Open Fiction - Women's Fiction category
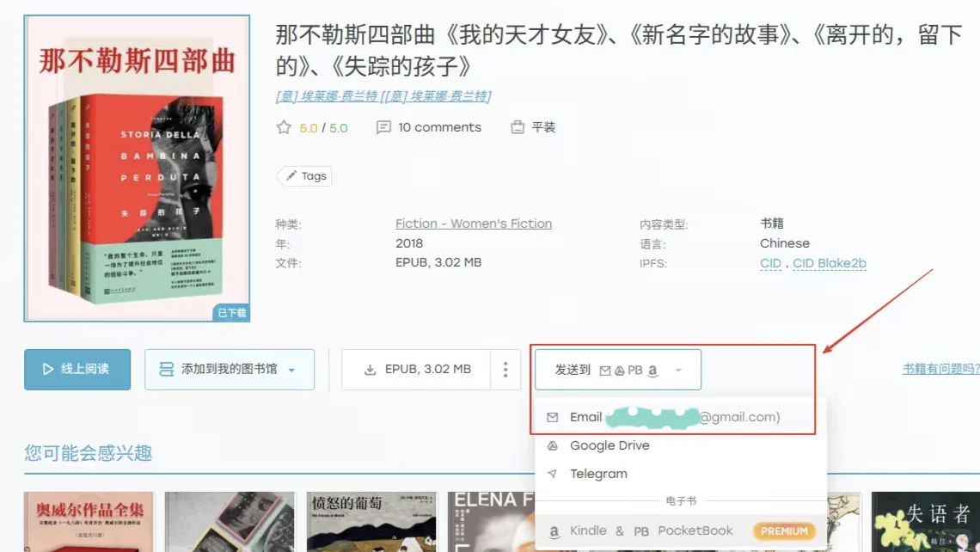This screenshot has width=980, height=552. point(474,224)
